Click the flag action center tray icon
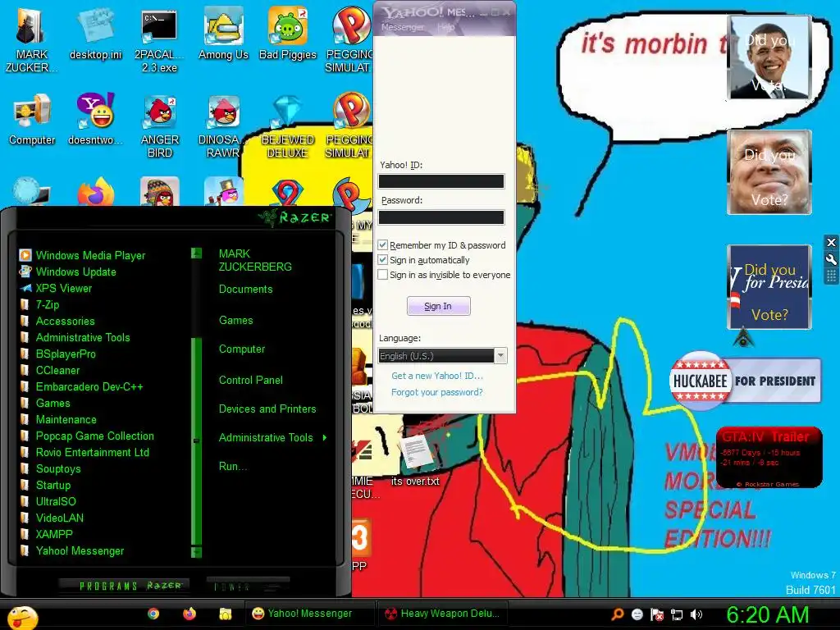 (x=657, y=614)
